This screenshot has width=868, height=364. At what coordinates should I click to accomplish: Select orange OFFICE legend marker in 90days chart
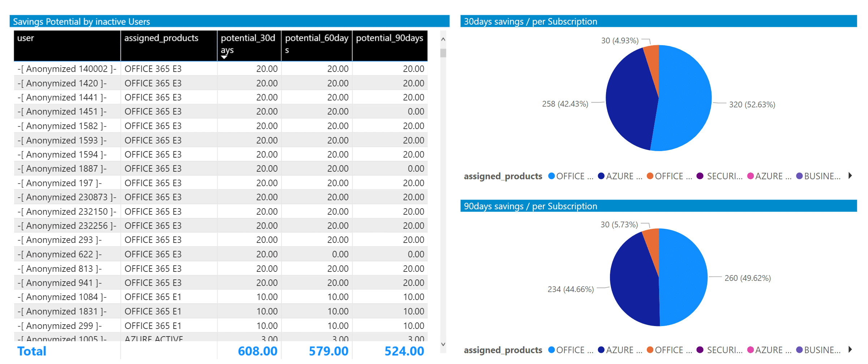coord(650,350)
